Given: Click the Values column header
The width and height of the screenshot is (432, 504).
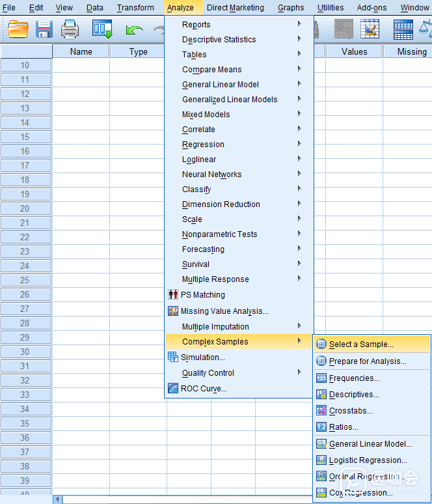Looking at the screenshot, I should (x=354, y=52).
